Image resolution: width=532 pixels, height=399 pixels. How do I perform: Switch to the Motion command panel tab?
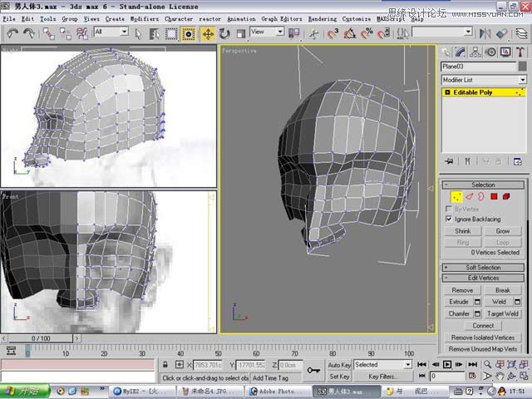(x=490, y=52)
